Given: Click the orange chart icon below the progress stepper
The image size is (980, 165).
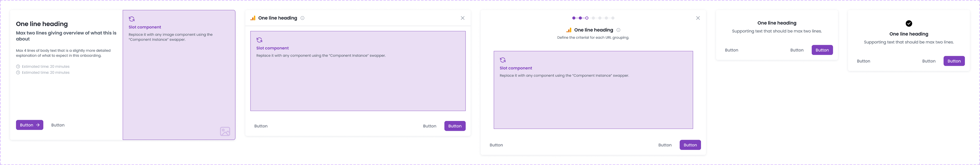Looking at the screenshot, I should click(x=569, y=30).
